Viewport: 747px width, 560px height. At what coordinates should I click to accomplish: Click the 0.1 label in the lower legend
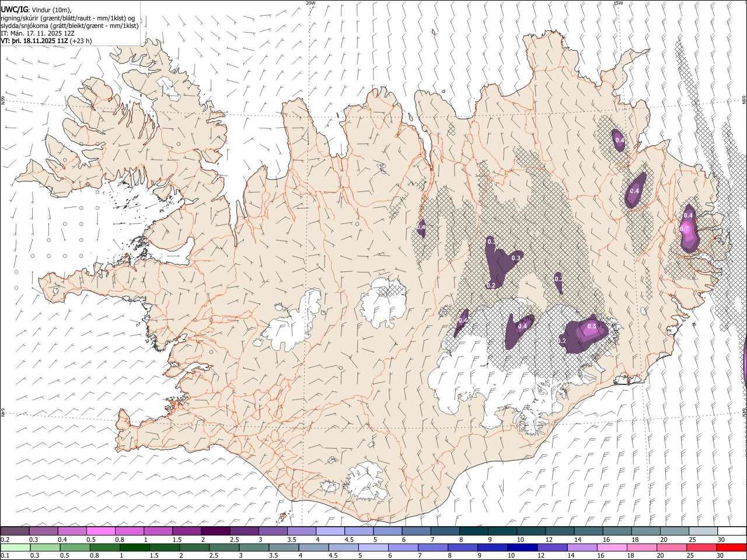point(5,555)
